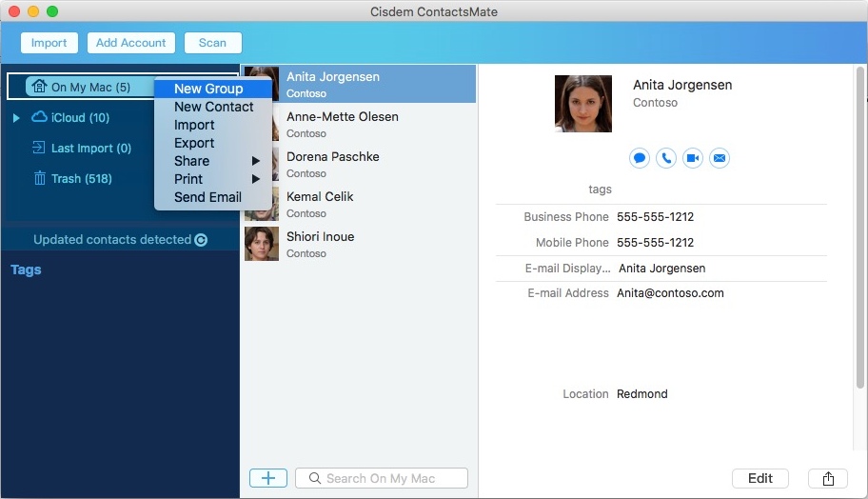The height and width of the screenshot is (499, 868).
Task: Expand the iCloud account tree
Action: point(16,118)
